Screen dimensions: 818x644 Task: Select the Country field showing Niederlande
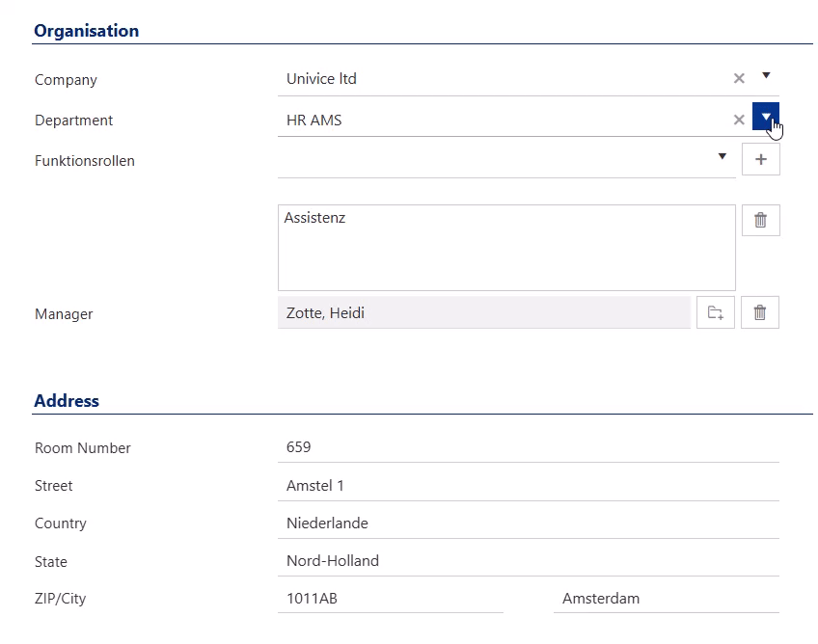[434, 523]
